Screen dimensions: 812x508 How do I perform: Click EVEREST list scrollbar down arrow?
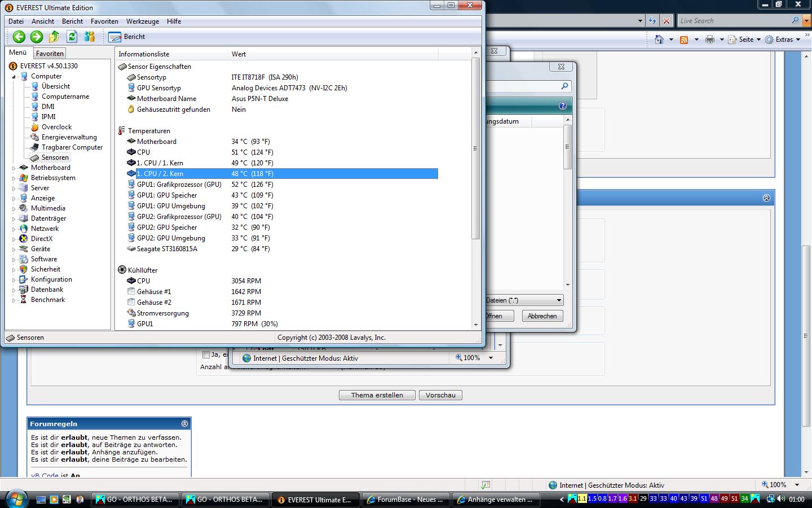[x=476, y=325]
